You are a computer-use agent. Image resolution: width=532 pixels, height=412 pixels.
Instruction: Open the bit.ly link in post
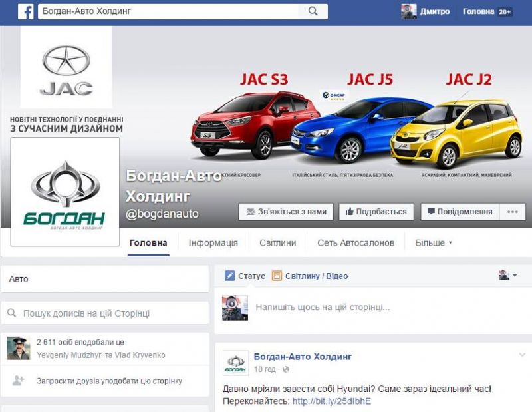click(331, 401)
